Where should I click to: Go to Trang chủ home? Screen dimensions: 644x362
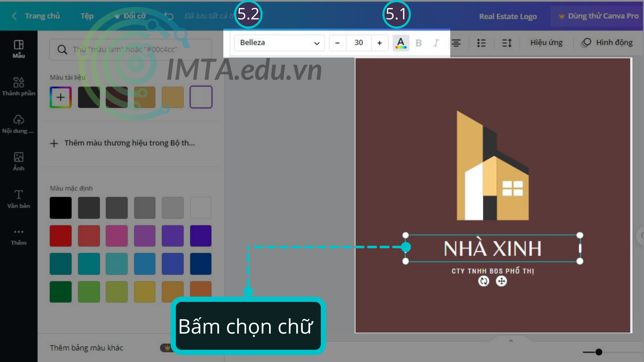pyautogui.click(x=42, y=16)
